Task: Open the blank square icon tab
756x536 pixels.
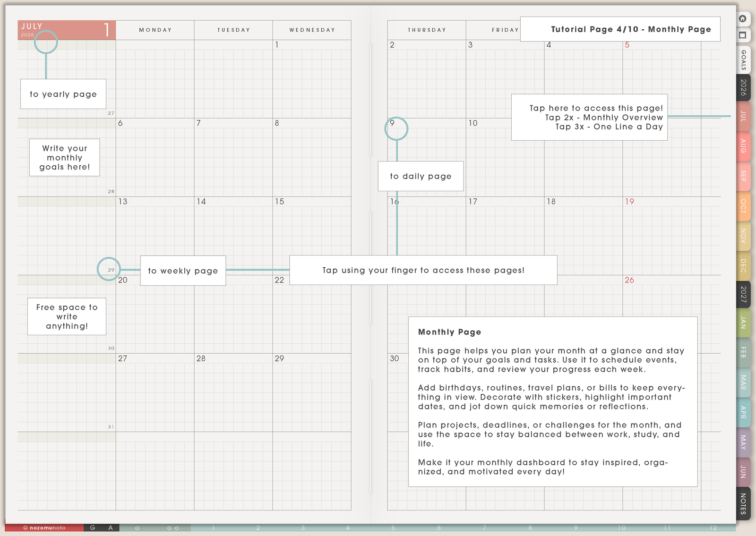Action: (743, 35)
